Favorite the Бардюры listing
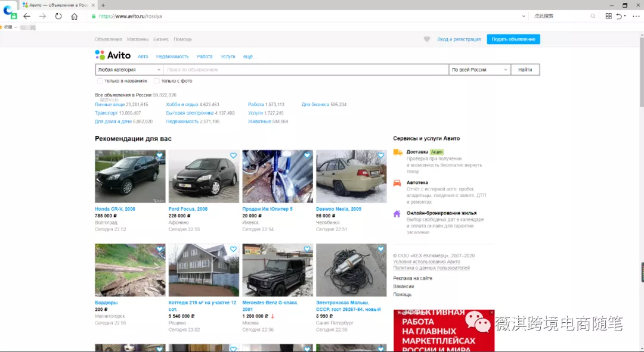Image resolution: width=644 pixels, height=352 pixels. tap(159, 249)
